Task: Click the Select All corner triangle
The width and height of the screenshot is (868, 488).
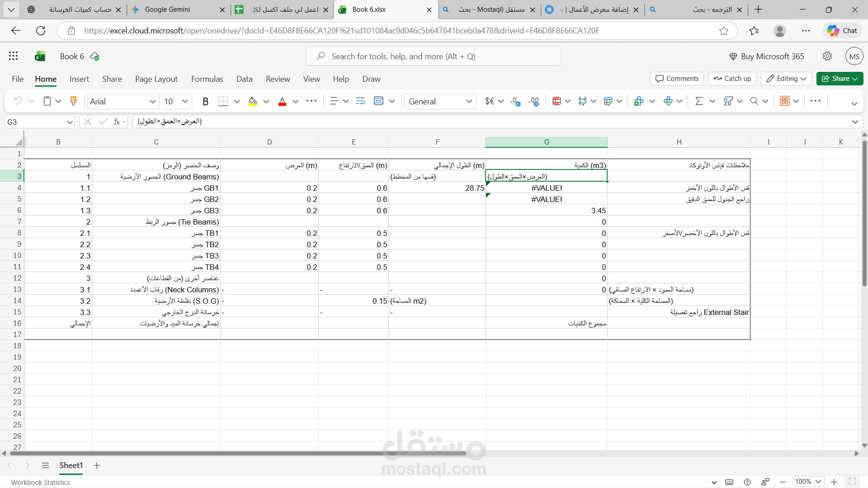Action: pos(19,142)
